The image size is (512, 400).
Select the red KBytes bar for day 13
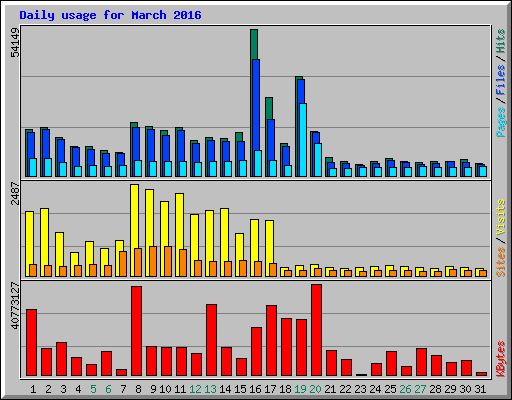coord(211,340)
